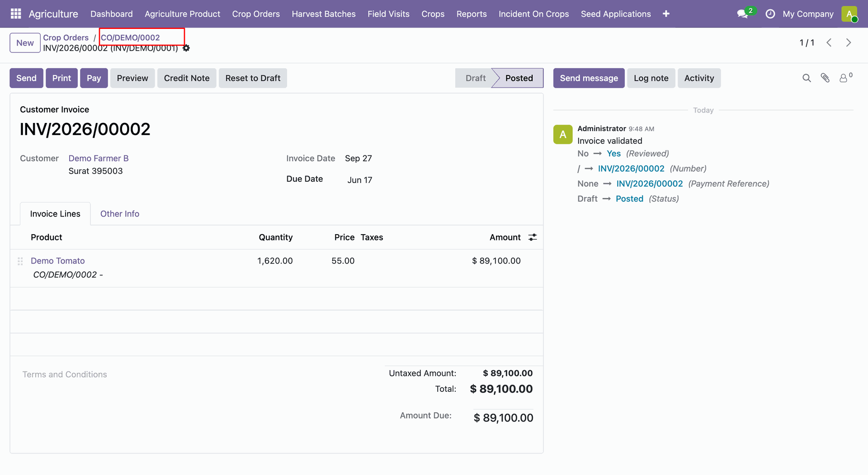Click the Print button
Image resolution: width=868 pixels, height=475 pixels.
[61, 78]
